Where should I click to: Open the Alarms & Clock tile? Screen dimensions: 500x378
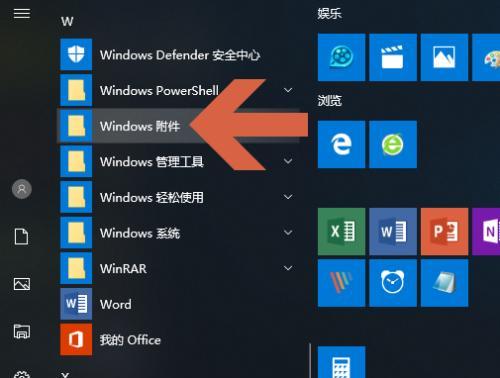(x=393, y=283)
